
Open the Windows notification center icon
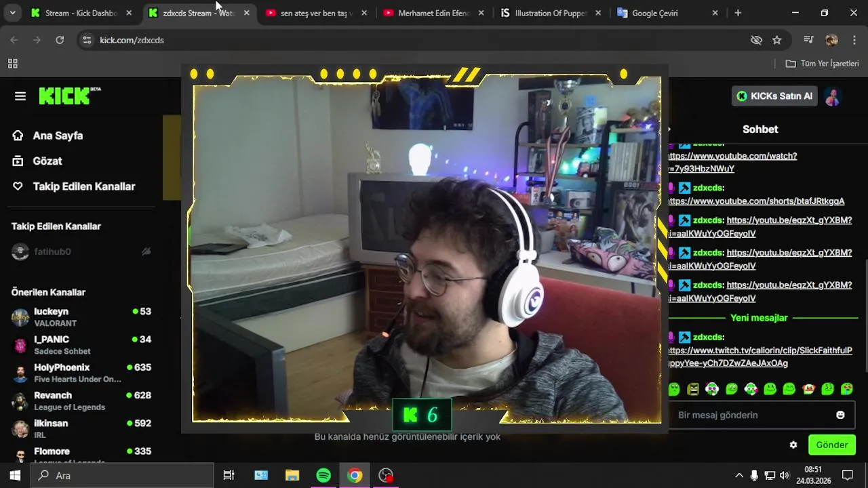point(848,475)
